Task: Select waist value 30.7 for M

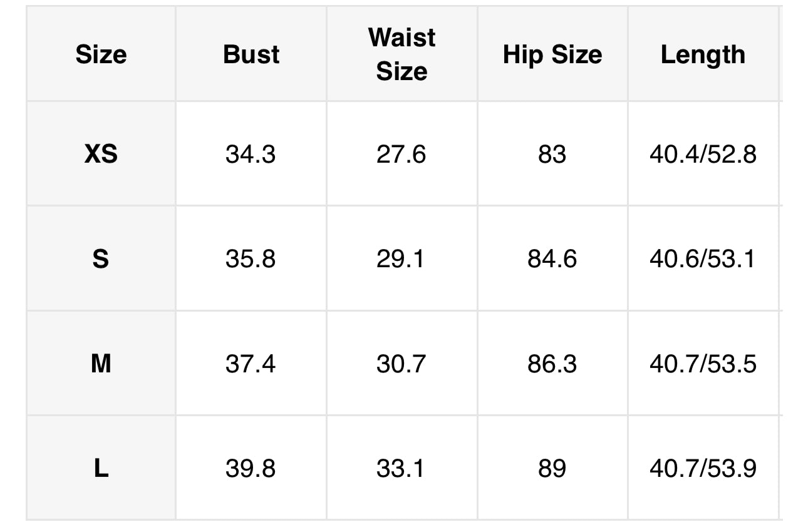Action: (401, 363)
